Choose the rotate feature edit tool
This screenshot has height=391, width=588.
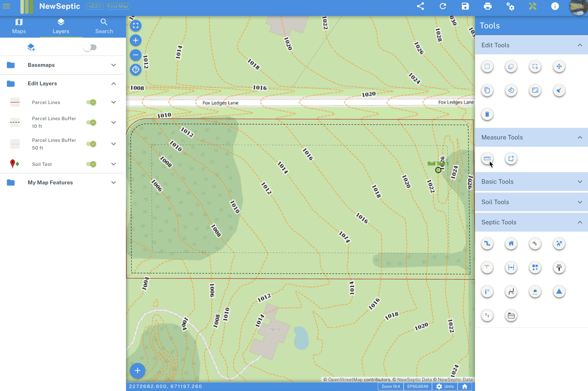(x=511, y=90)
